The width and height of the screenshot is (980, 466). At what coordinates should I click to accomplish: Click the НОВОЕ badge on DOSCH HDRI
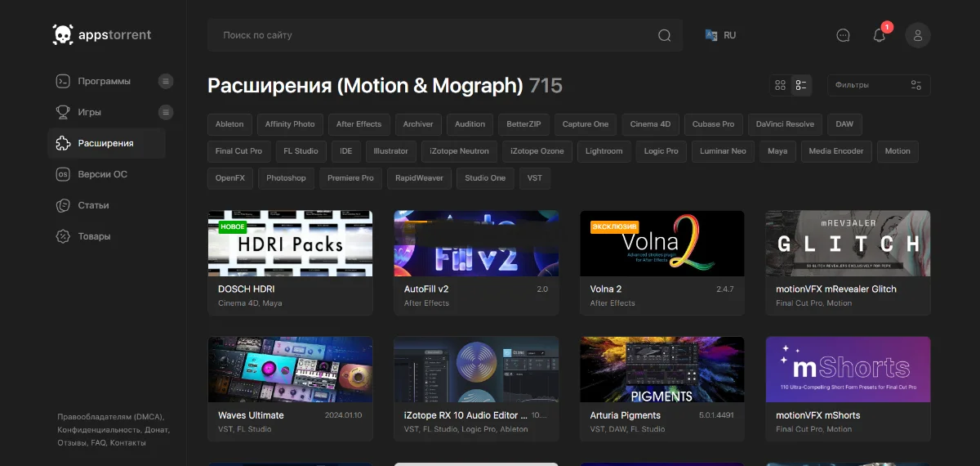point(232,226)
